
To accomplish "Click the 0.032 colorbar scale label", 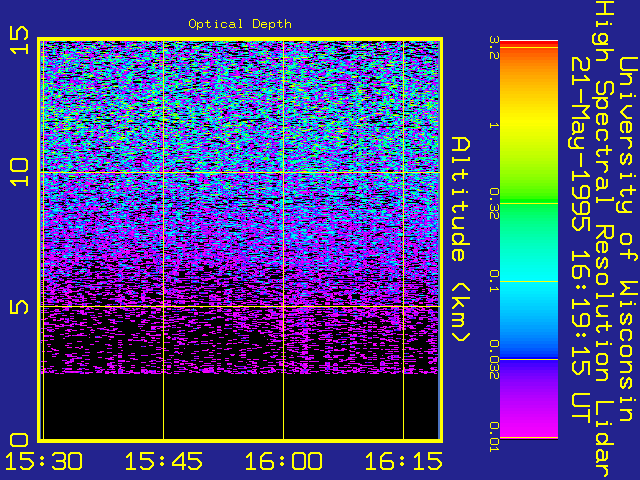I will 494,360.
